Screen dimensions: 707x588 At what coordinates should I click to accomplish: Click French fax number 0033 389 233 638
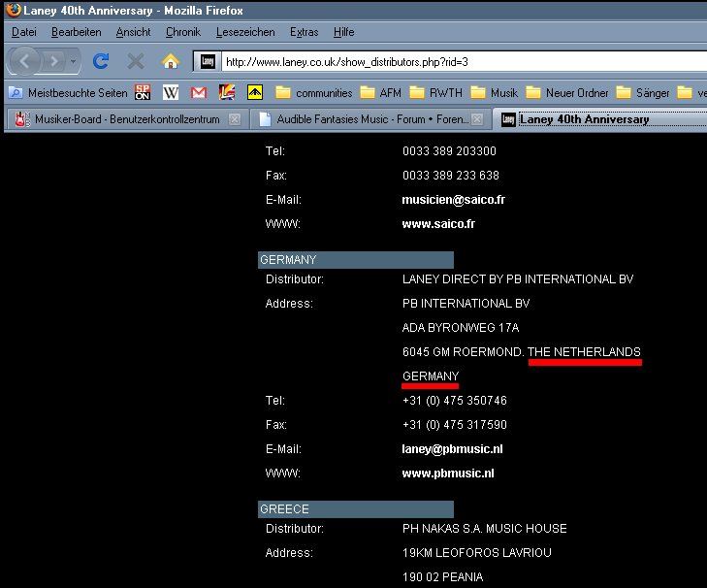(x=450, y=176)
